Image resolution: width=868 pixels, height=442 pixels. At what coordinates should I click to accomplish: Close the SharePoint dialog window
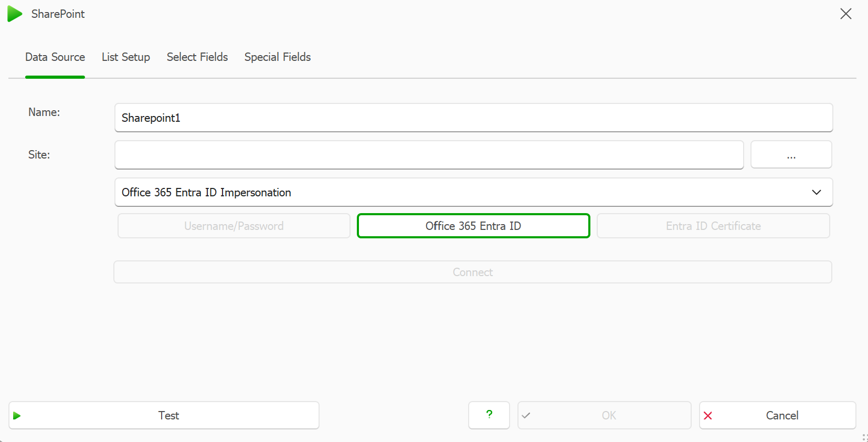(x=845, y=14)
